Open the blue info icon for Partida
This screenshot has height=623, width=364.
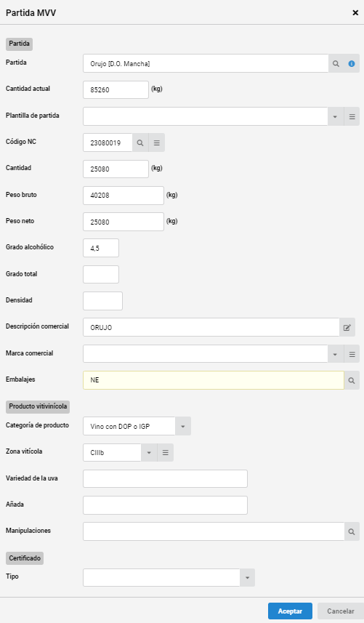(352, 63)
